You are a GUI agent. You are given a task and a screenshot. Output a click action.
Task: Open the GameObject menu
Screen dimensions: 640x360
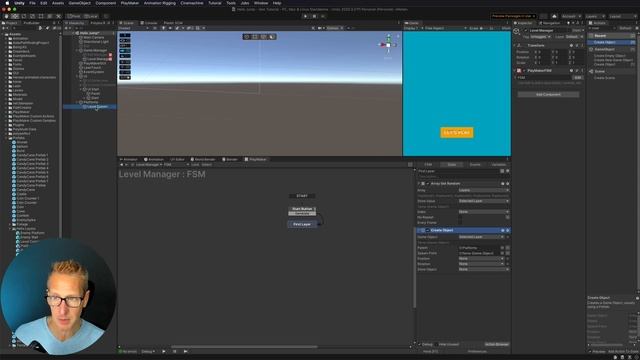pyautogui.click(x=80, y=3)
